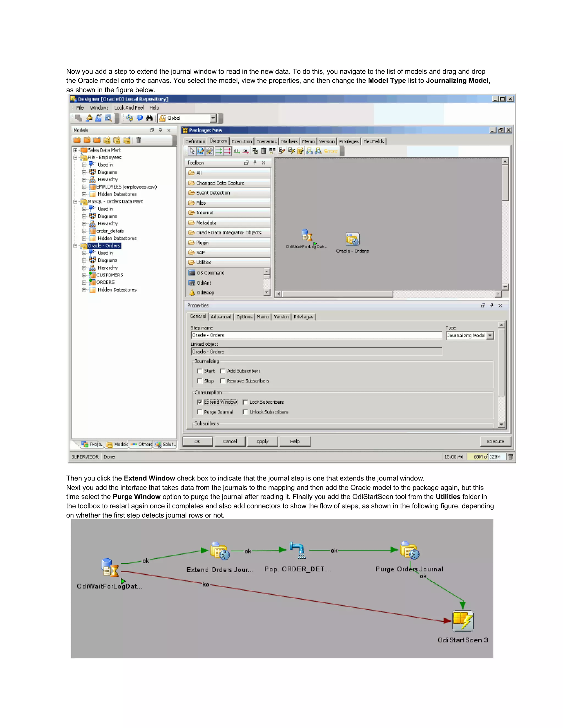The image size is (563, 728).
Task: Click the Pop. ORDER_DET interface step icon
Action: 297,550
